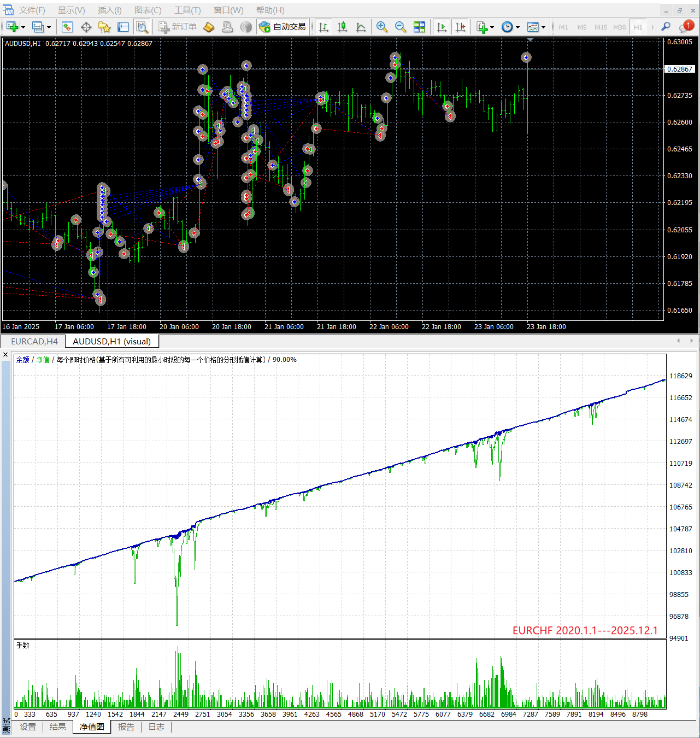Viewport: 700px width, 738px height.
Task: Click the zoom out magnifier icon
Action: tap(401, 27)
